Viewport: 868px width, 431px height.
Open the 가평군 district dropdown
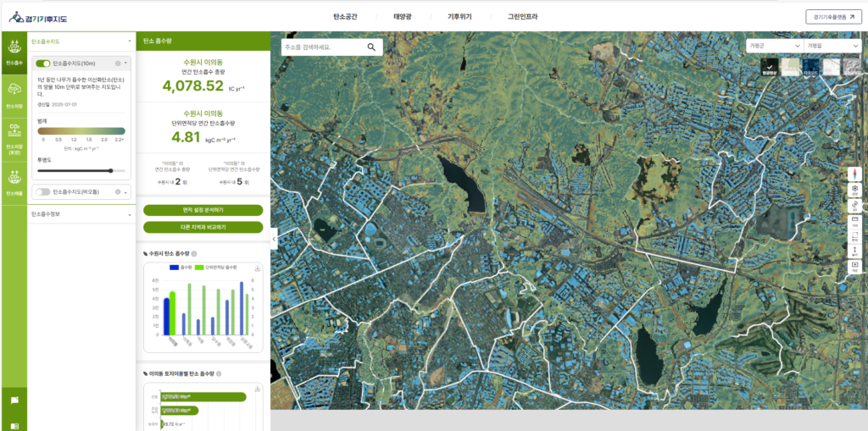774,46
